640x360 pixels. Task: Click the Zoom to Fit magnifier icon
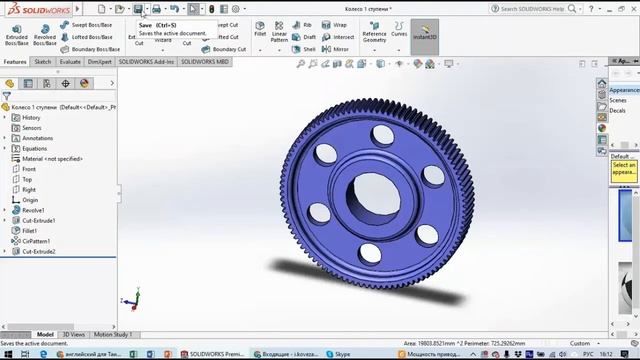pos(301,64)
